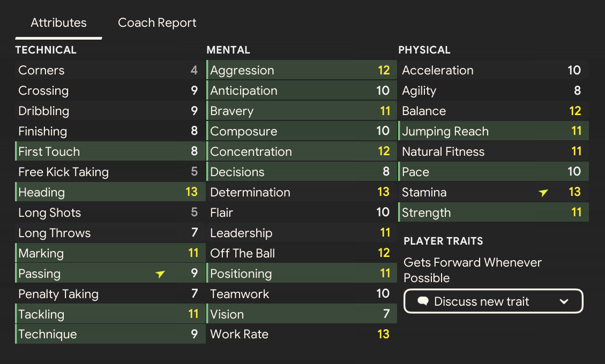
Task: Select the Heading attribute row
Action: [110, 192]
